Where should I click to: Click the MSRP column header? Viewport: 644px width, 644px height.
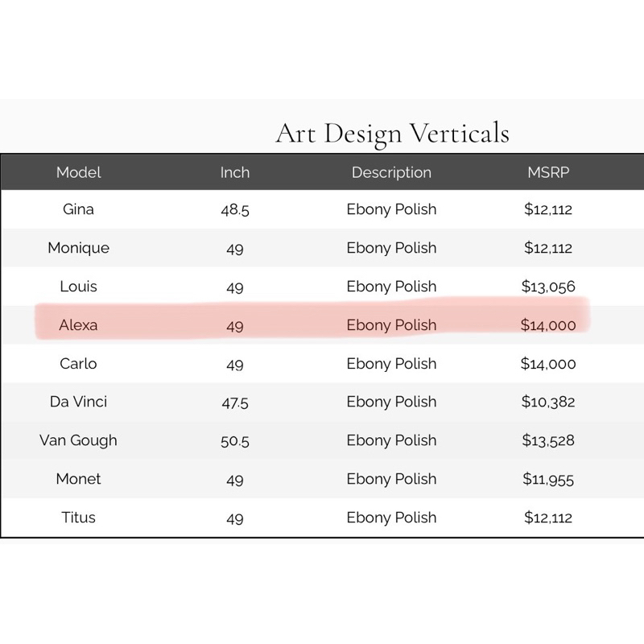(548, 172)
